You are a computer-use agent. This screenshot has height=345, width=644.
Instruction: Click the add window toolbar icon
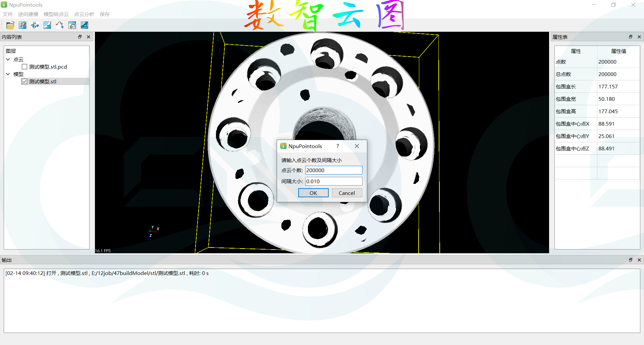click(x=72, y=25)
